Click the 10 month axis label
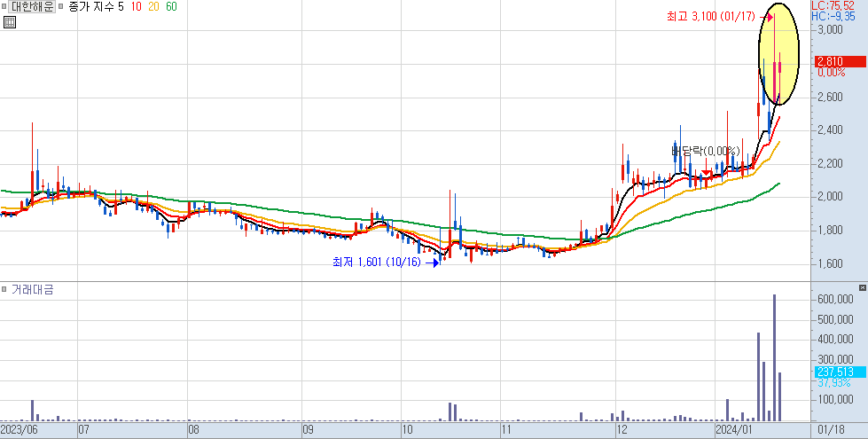This screenshot has width=868, height=439. 407,429
